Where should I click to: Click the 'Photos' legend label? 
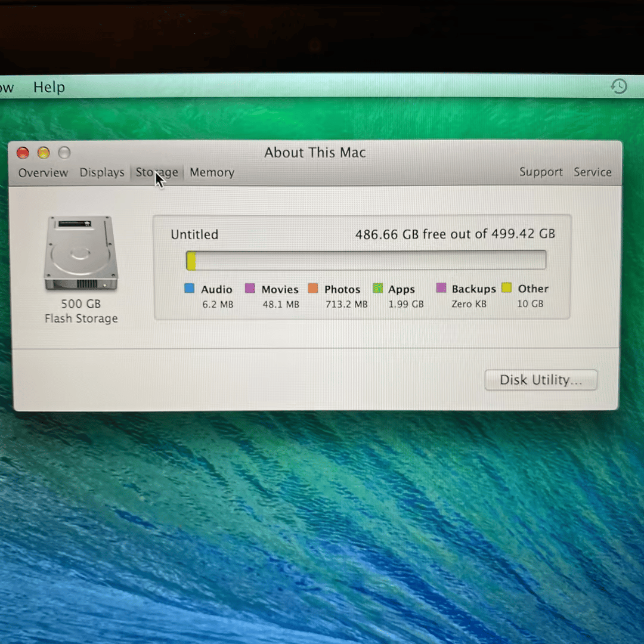342,289
